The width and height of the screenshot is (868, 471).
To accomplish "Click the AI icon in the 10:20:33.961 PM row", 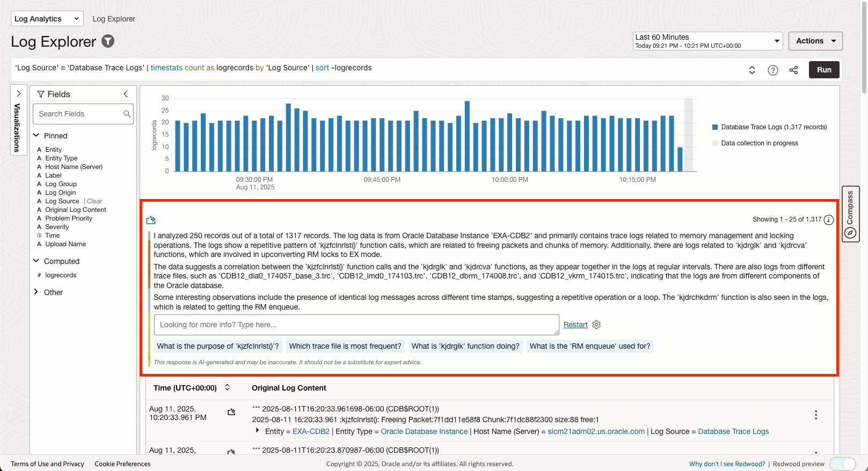I will pyautogui.click(x=231, y=412).
